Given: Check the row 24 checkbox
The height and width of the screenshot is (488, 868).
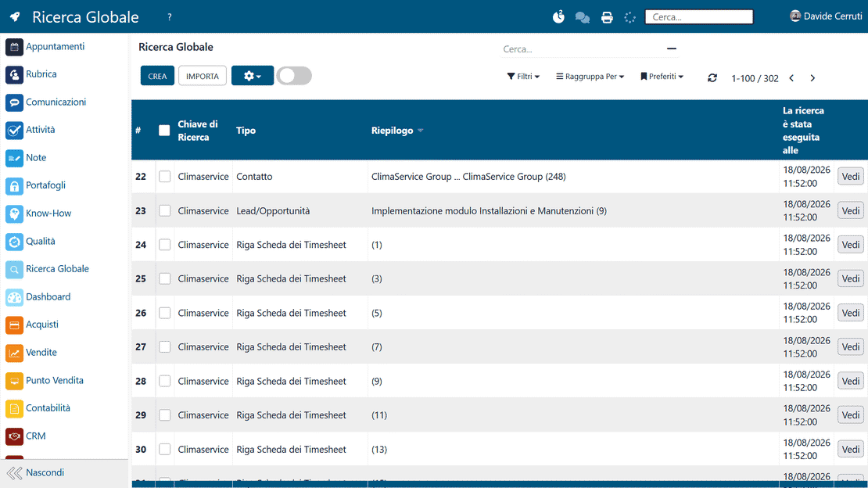Looking at the screenshot, I should tap(164, 245).
